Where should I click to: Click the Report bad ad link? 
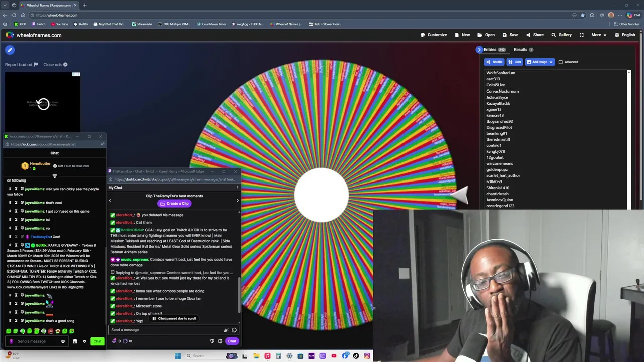click(21, 65)
